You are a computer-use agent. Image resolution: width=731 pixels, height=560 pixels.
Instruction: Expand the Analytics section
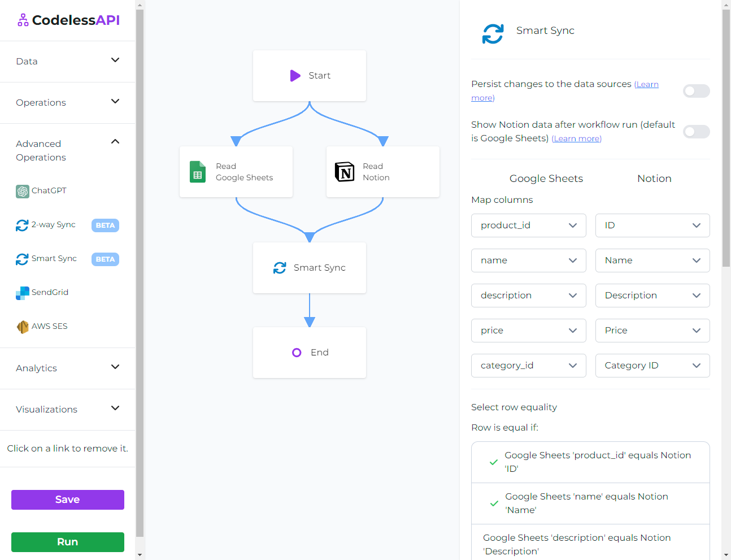[67, 368]
